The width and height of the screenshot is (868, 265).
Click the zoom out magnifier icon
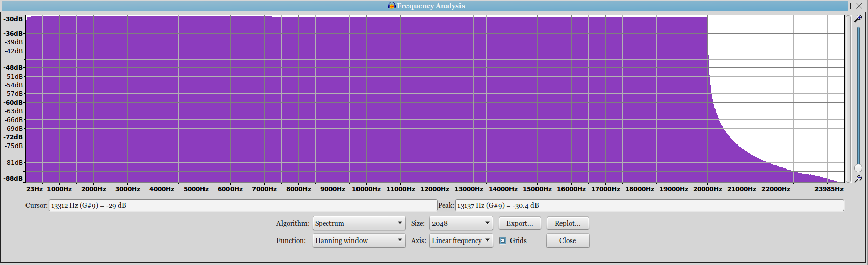858,179
